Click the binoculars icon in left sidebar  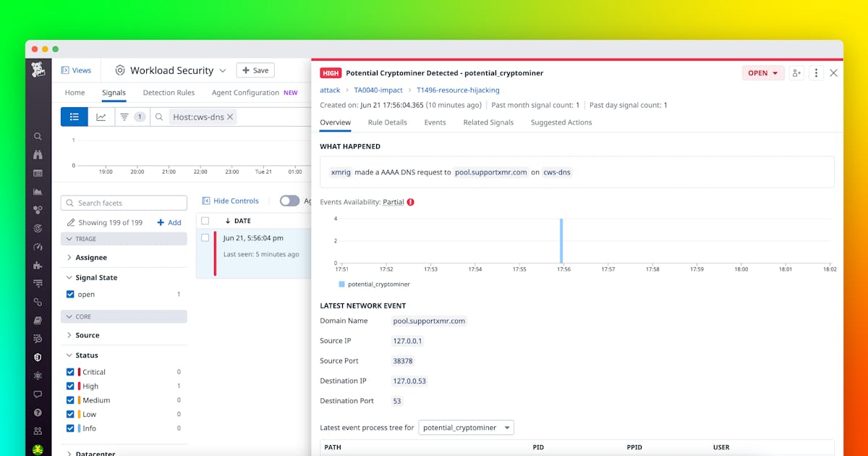click(38, 155)
